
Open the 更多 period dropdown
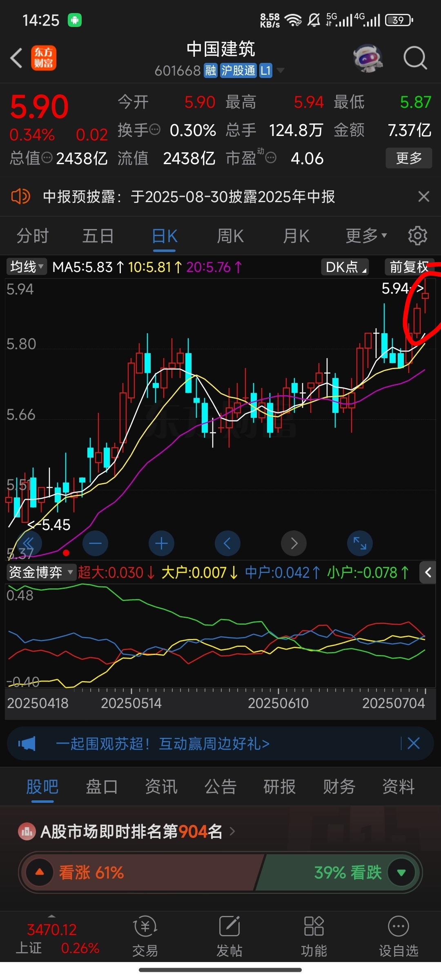366,236
